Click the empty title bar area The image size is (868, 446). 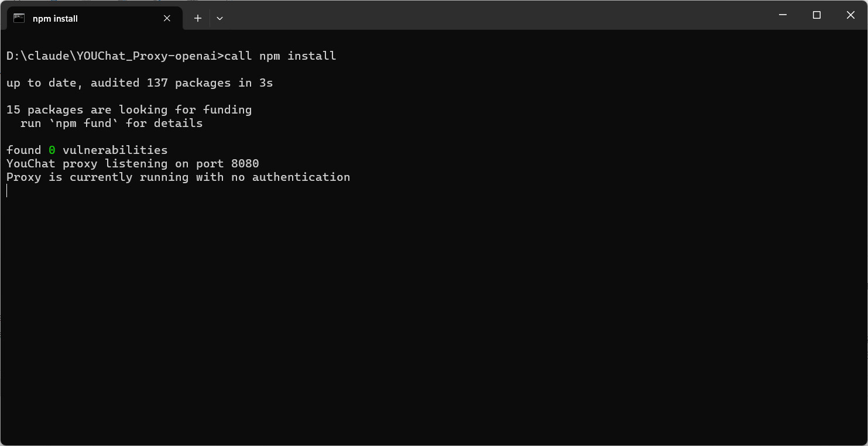click(x=468, y=15)
